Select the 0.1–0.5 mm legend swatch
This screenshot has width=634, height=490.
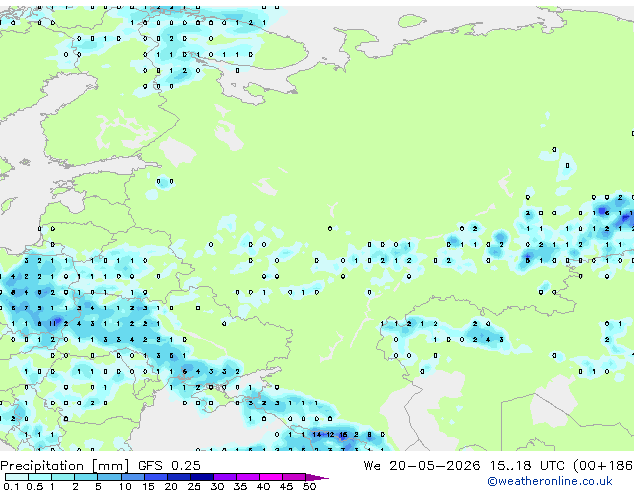coord(17,477)
